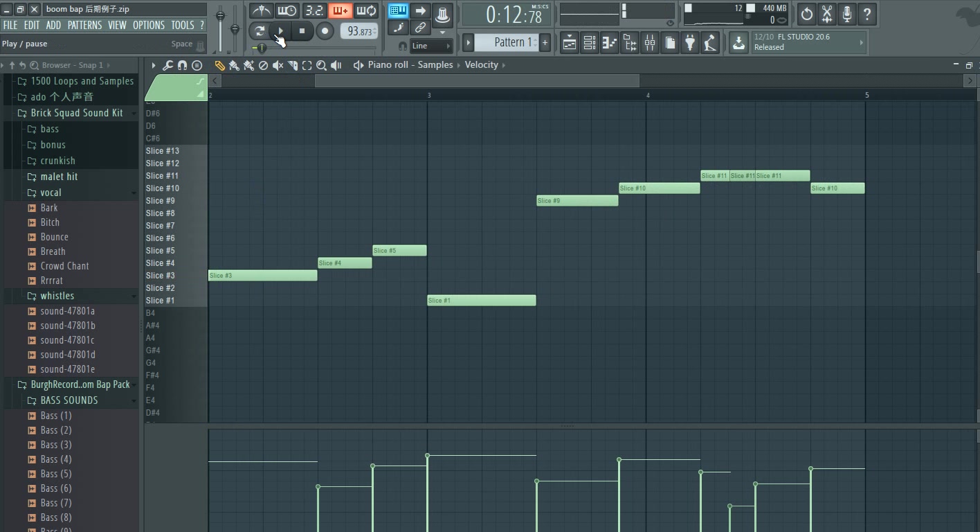Viewport: 980px width, 532px height.
Task: Open the FILE menu
Action: click(x=10, y=25)
